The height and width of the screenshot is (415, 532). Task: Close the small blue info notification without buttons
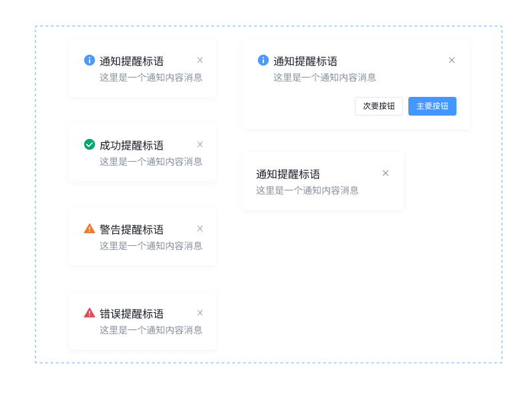tap(200, 60)
